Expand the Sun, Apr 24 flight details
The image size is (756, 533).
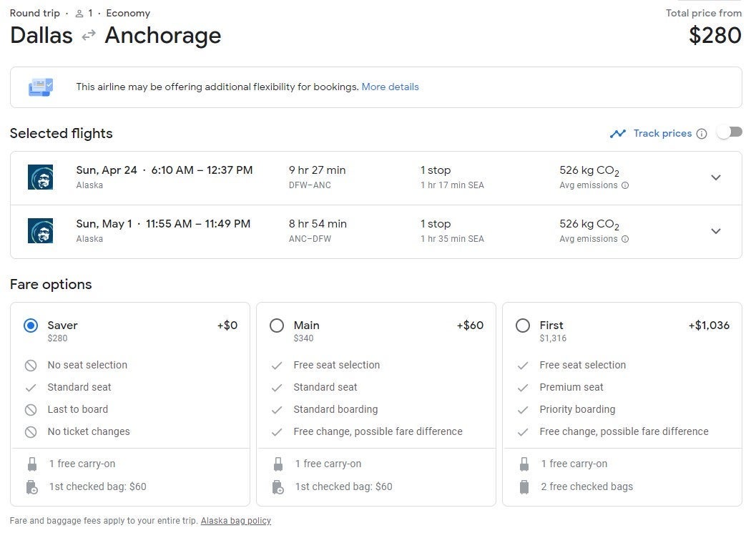point(715,177)
